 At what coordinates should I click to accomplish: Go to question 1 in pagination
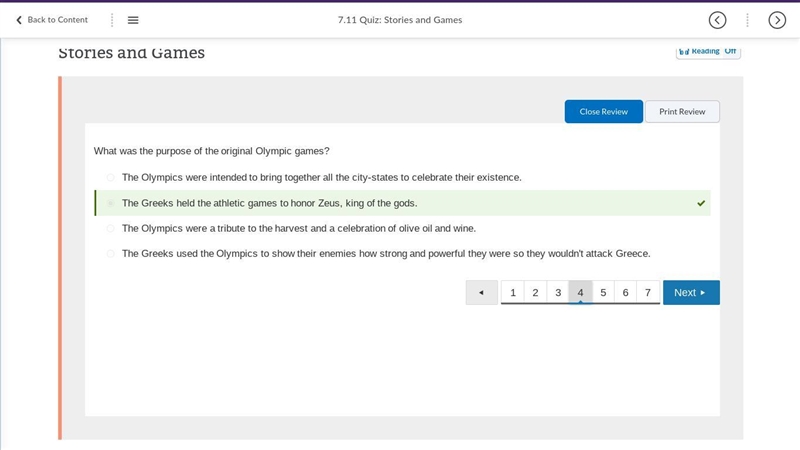tap(513, 292)
